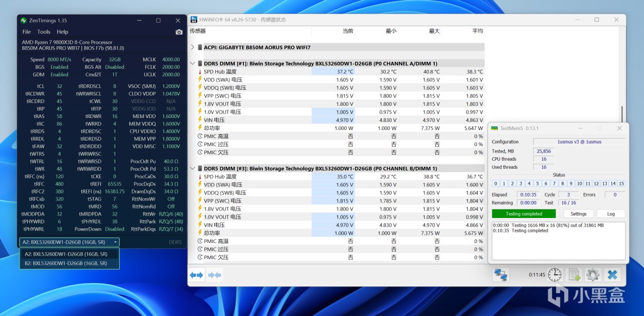The image size is (644, 316).
Task: Collapse the DDR5 DIMM [#1] sensor group
Action: pos(192,64)
